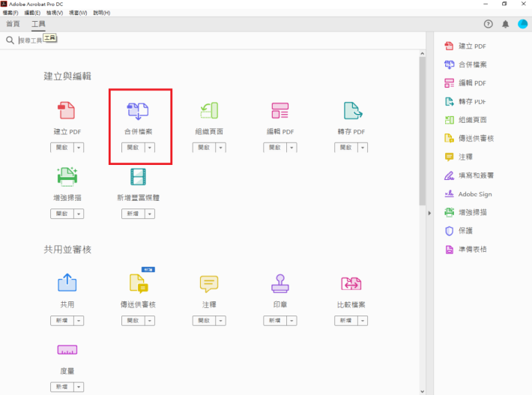Click the 新增 button under 印章
Screen dimensions: 532x395
[x=275, y=321]
